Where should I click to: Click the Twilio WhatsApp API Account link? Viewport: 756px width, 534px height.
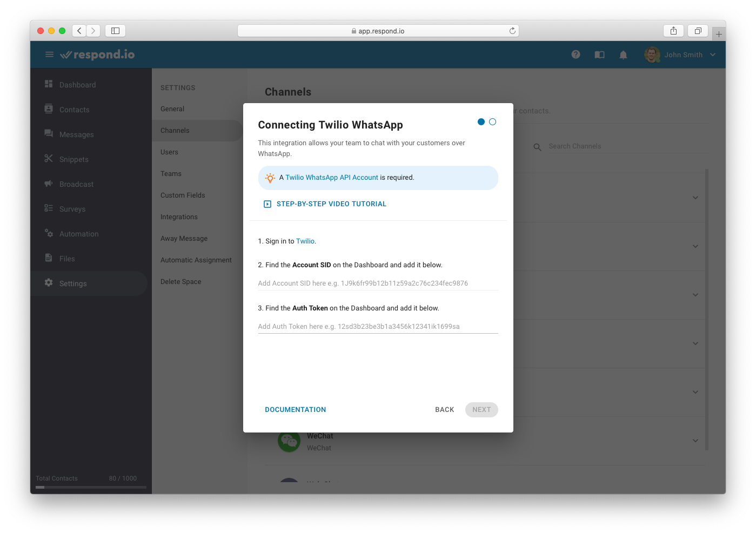[332, 178]
